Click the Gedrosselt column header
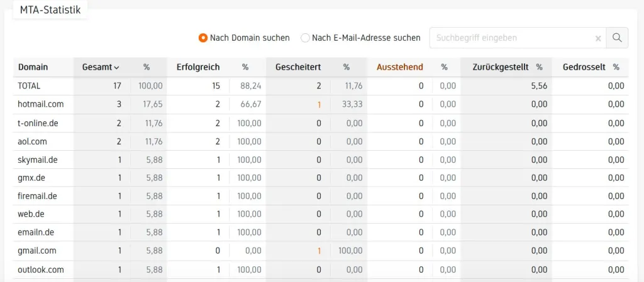Viewport: 644px width, 282px height. pos(584,67)
